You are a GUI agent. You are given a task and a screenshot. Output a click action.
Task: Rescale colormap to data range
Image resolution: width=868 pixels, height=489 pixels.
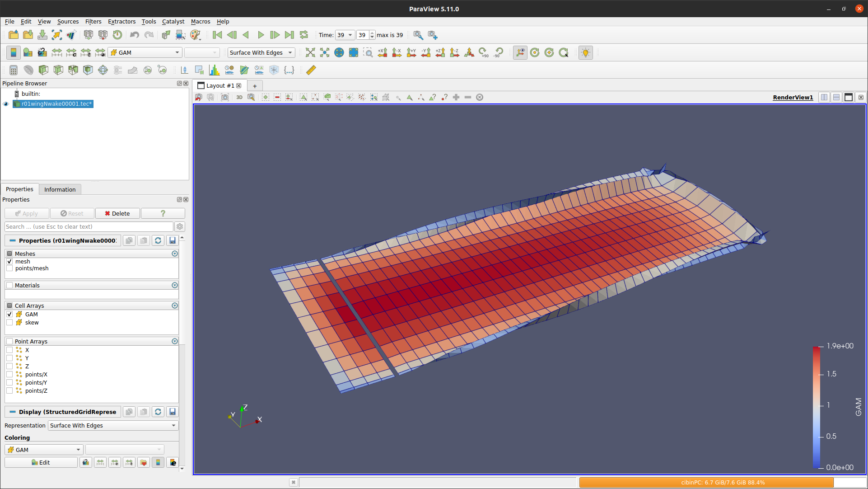coord(56,52)
